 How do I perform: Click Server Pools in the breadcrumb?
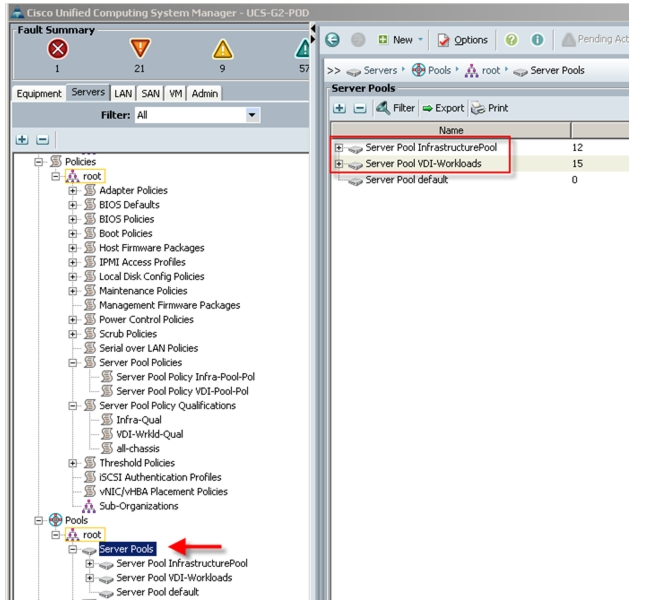[x=557, y=71]
